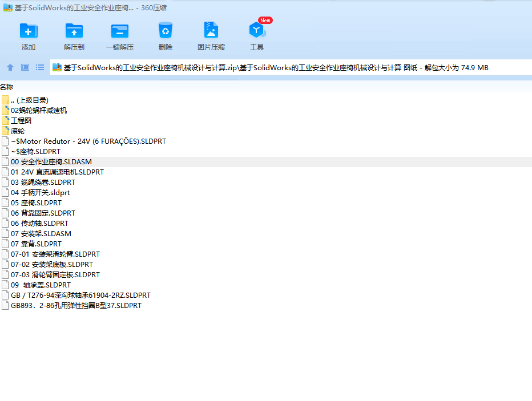This screenshot has height=401, width=532.
Task: Select 05 座椅.SLDPRT file
Action: [x=37, y=203]
